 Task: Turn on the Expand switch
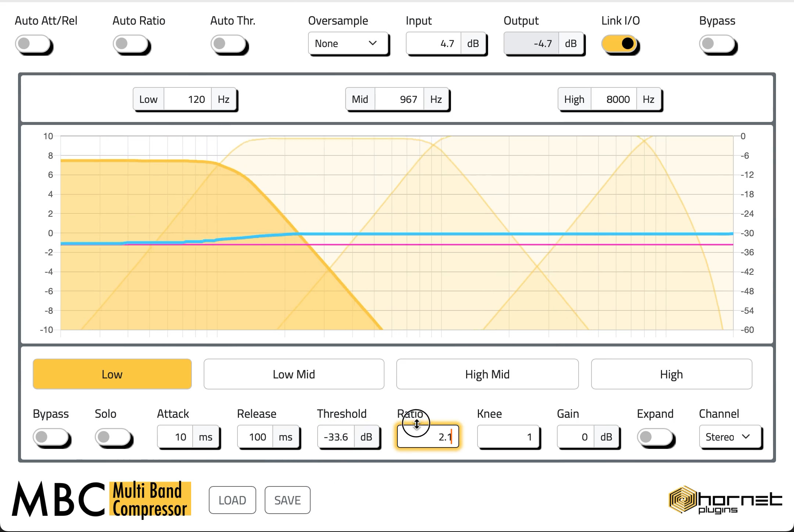point(655,437)
